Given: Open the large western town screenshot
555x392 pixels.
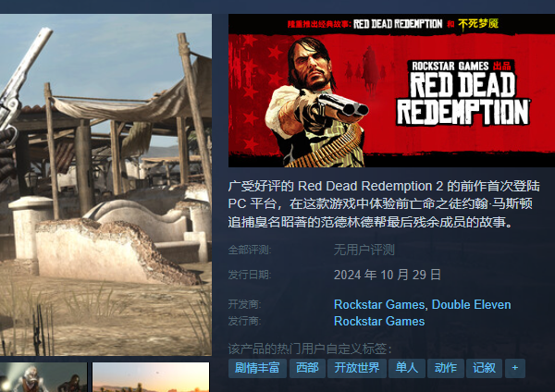Looking at the screenshot, I should click(x=105, y=185).
